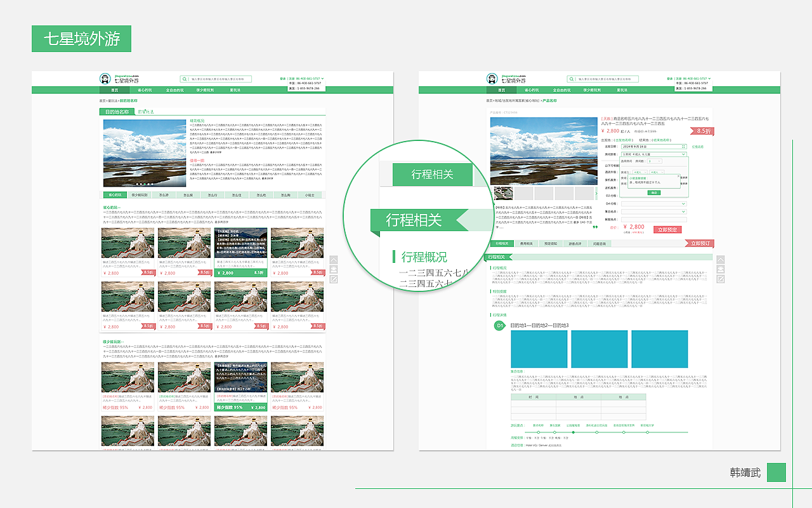
Task: Close the room limit warning tooltip
Action: coord(678,176)
